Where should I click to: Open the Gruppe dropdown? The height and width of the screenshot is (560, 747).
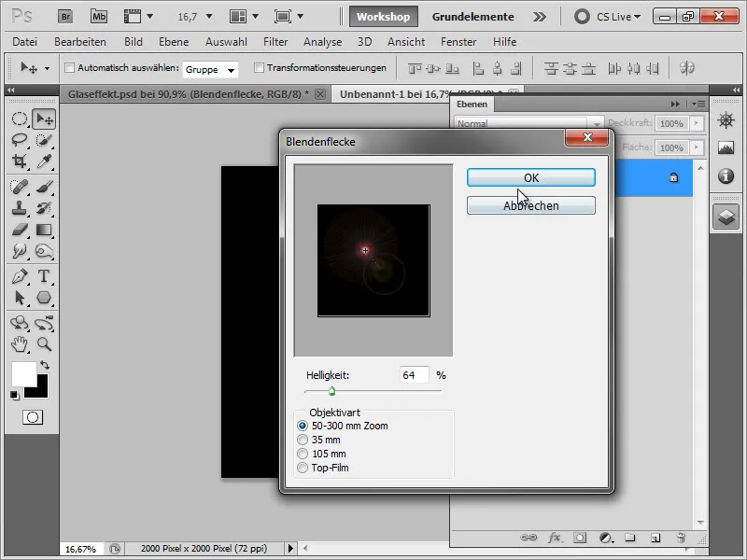click(210, 69)
